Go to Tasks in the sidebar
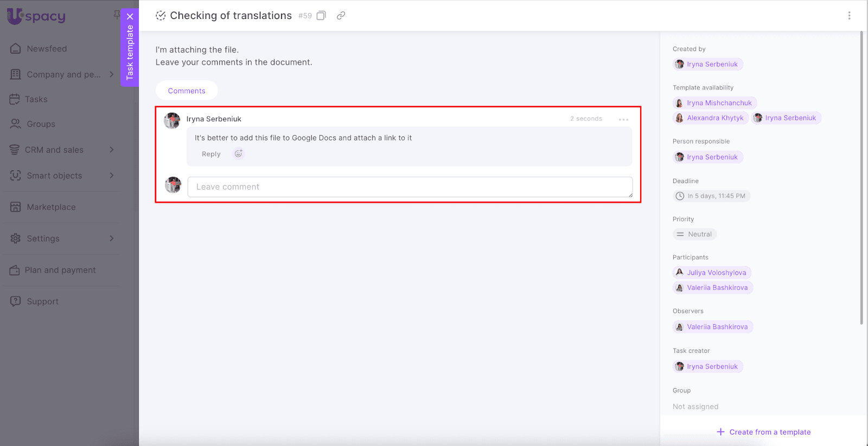 point(36,99)
